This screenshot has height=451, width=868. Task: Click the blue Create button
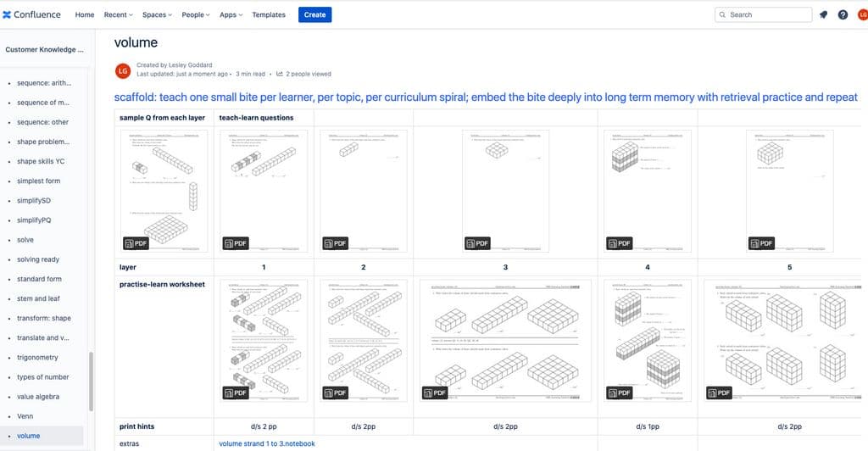(315, 15)
